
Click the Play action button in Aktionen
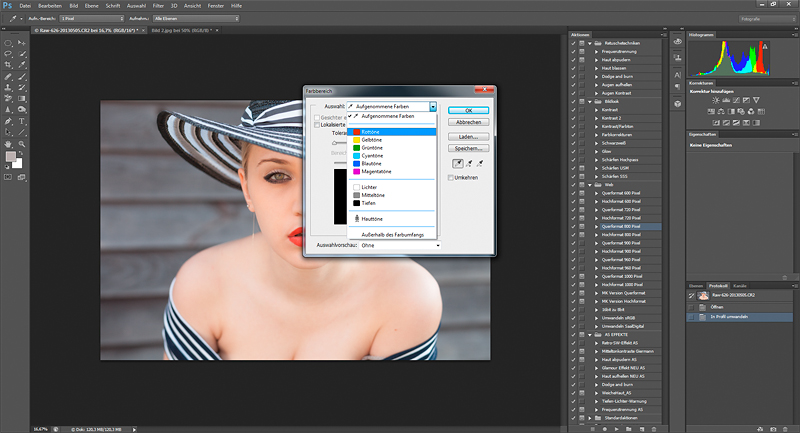(616, 429)
